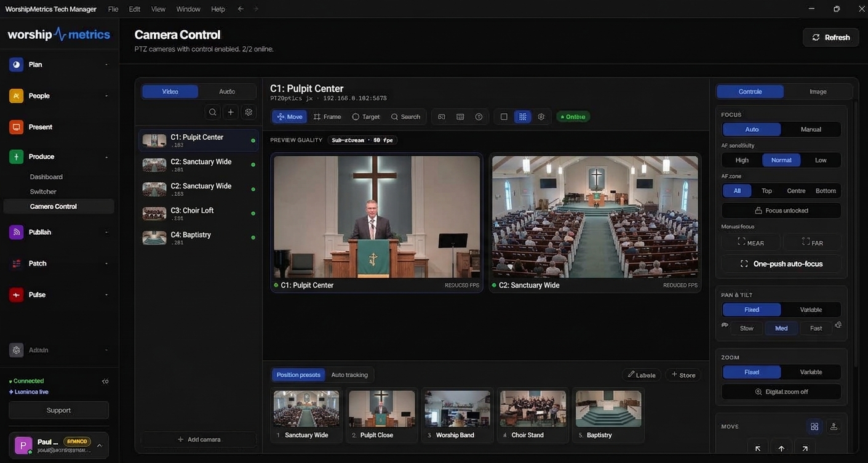Viewport: 868px width, 463px height.
Task: Click the plus icon above the camera list
Action: 231,112
